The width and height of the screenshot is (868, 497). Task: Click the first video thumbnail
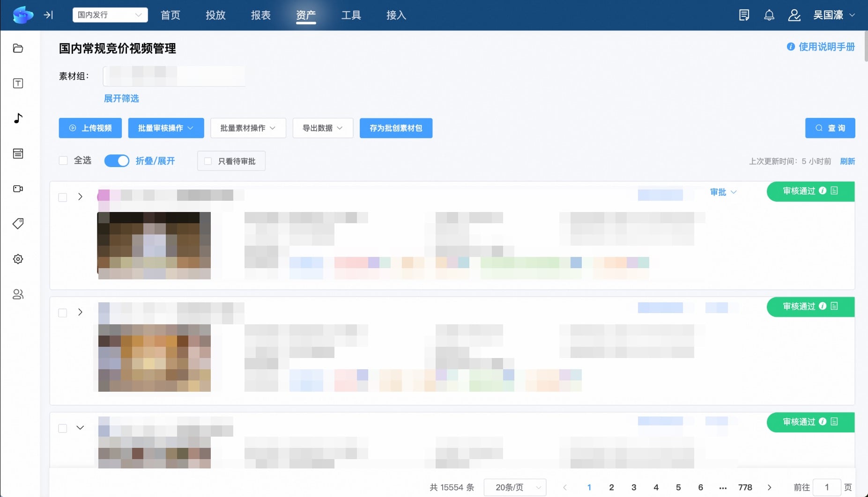tap(154, 246)
